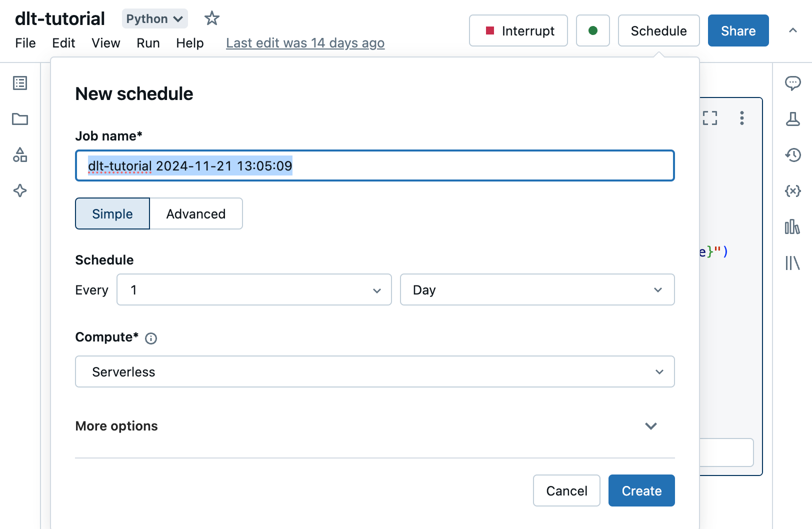Open the variables explorer braces icon
This screenshot has width=812, height=529.
click(792, 190)
